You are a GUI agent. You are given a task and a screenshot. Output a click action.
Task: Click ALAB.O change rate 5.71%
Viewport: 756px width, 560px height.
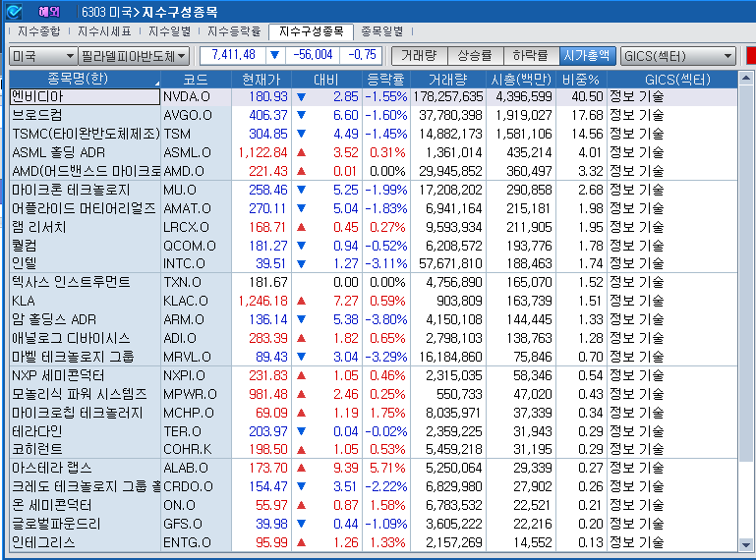(387, 468)
